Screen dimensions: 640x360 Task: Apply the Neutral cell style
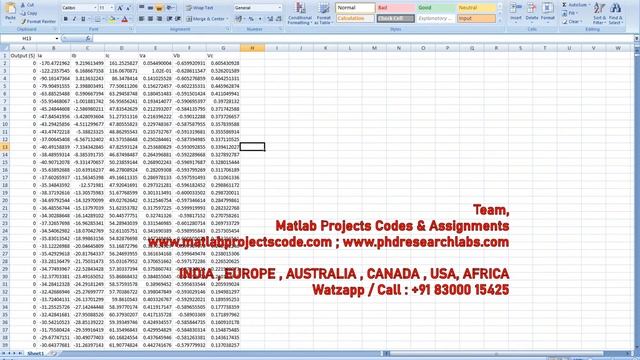pos(476,8)
